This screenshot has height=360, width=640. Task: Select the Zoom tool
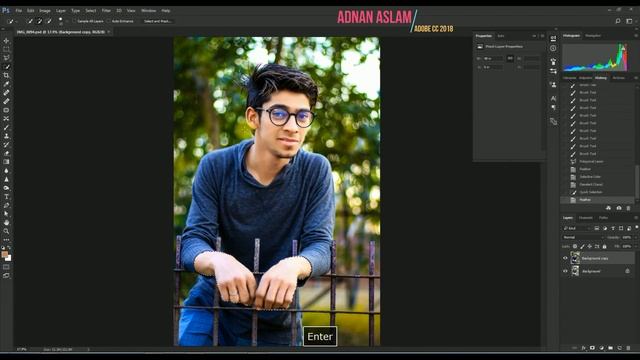[x=6, y=231]
